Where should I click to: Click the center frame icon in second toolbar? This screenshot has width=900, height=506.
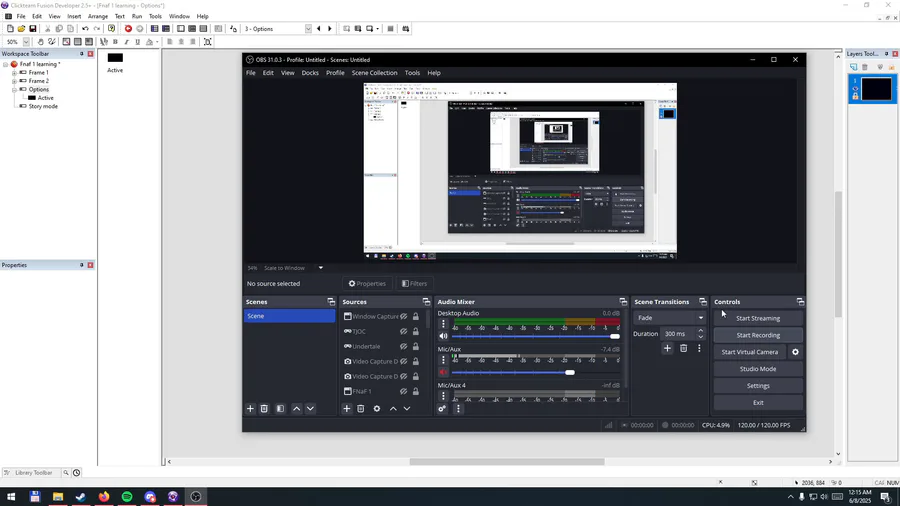(208, 42)
